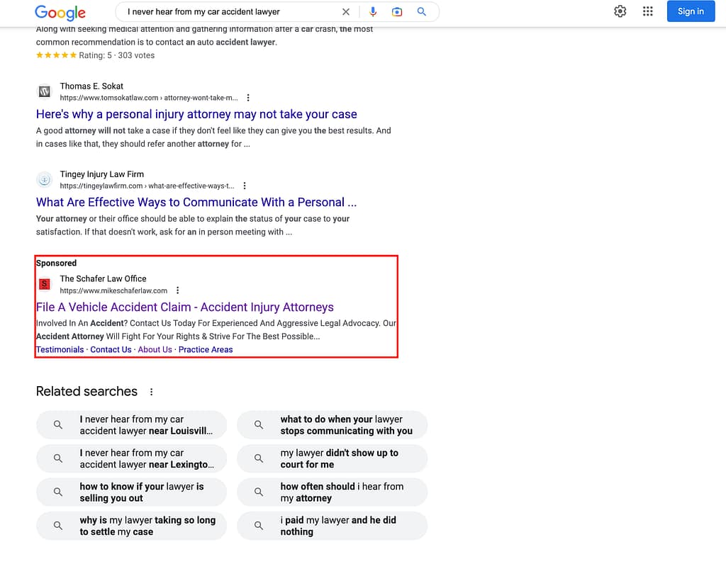
Task: Click Thomas E. Sokat site favicon
Action: point(45,91)
